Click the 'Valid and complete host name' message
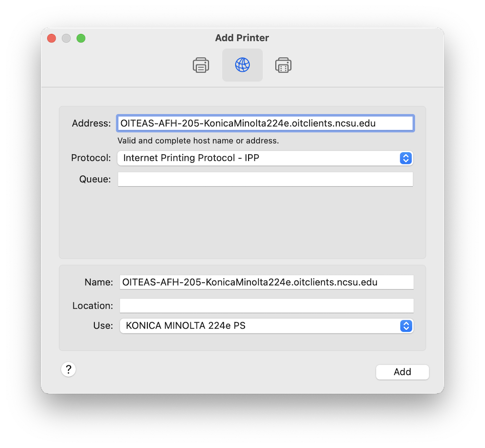The height and width of the screenshot is (448, 485). (198, 141)
